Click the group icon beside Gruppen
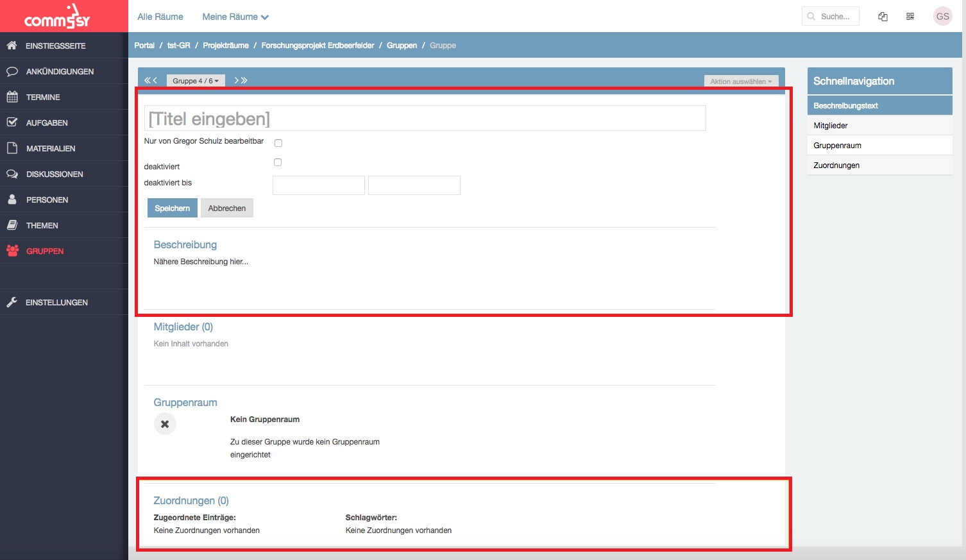Image resolution: width=966 pixels, height=560 pixels. pyautogui.click(x=12, y=251)
